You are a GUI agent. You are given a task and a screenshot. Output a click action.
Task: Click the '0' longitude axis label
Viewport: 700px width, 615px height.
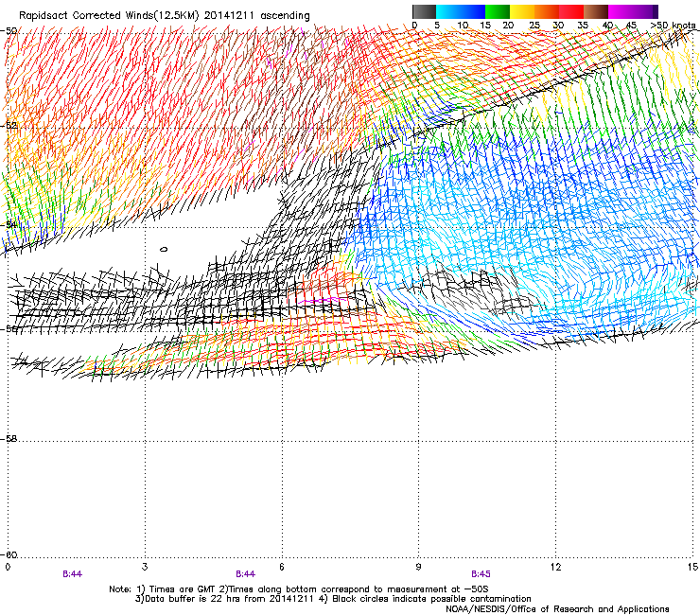[x=8, y=567]
